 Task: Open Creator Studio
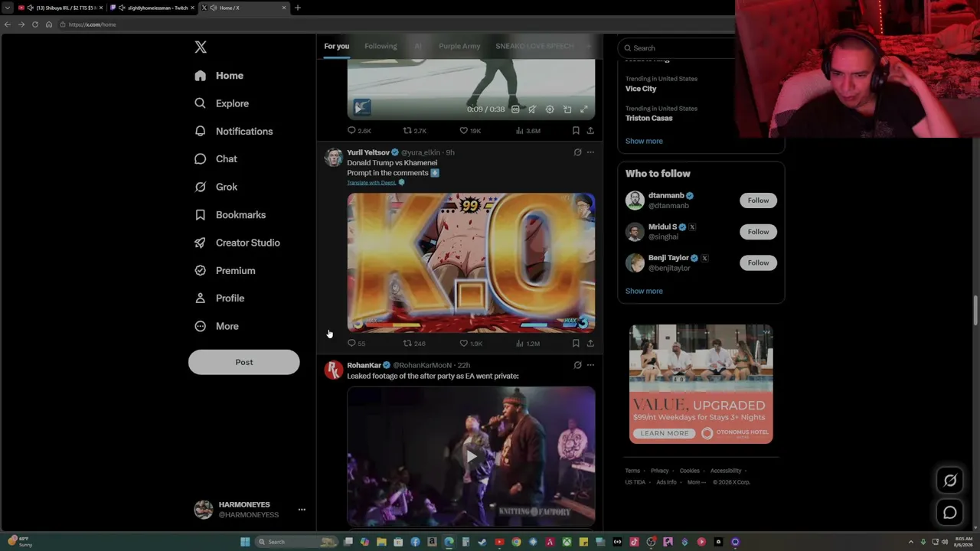point(237,243)
